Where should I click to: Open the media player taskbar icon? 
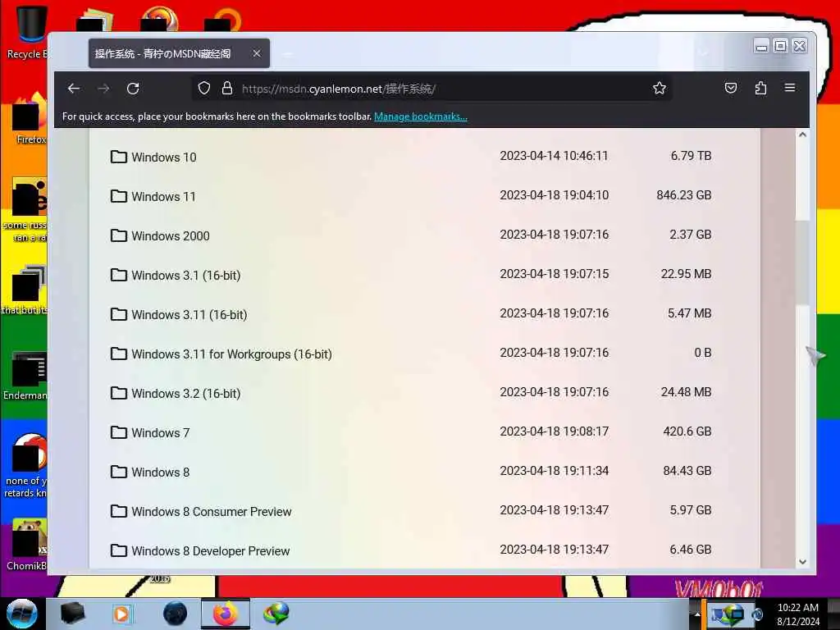click(x=121, y=614)
